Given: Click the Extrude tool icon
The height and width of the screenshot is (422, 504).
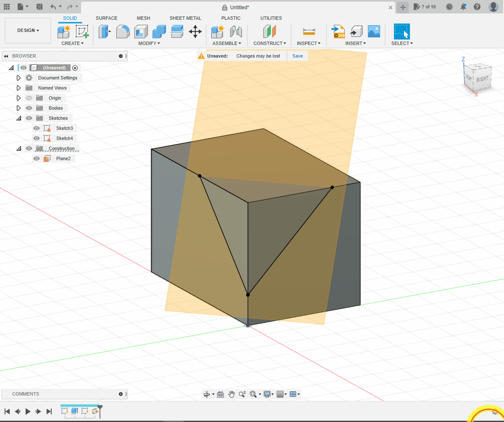Looking at the screenshot, I should (104, 32).
